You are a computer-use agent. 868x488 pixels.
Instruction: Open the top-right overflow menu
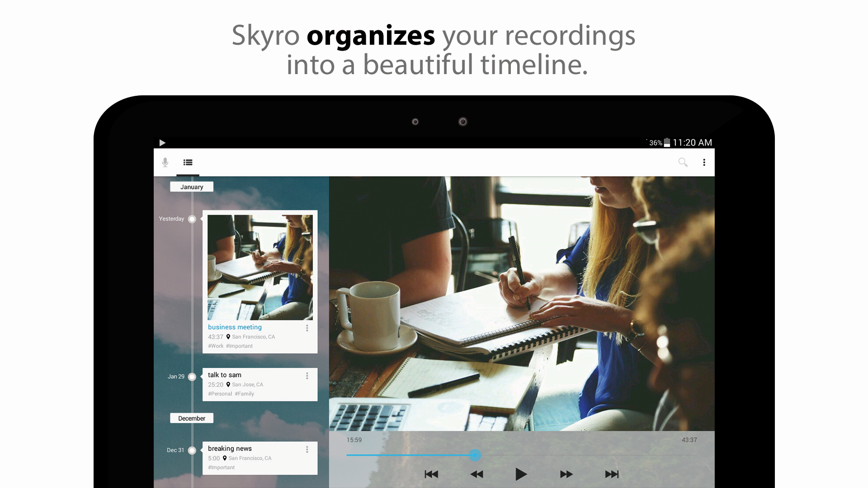tap(704, 162)
